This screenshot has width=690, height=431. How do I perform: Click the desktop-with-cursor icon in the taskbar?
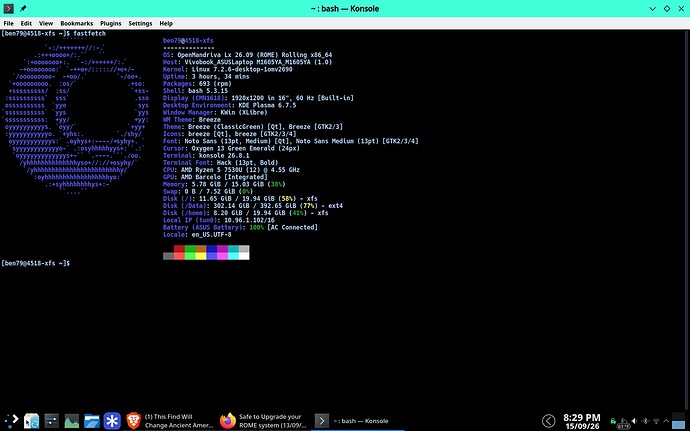31,421
